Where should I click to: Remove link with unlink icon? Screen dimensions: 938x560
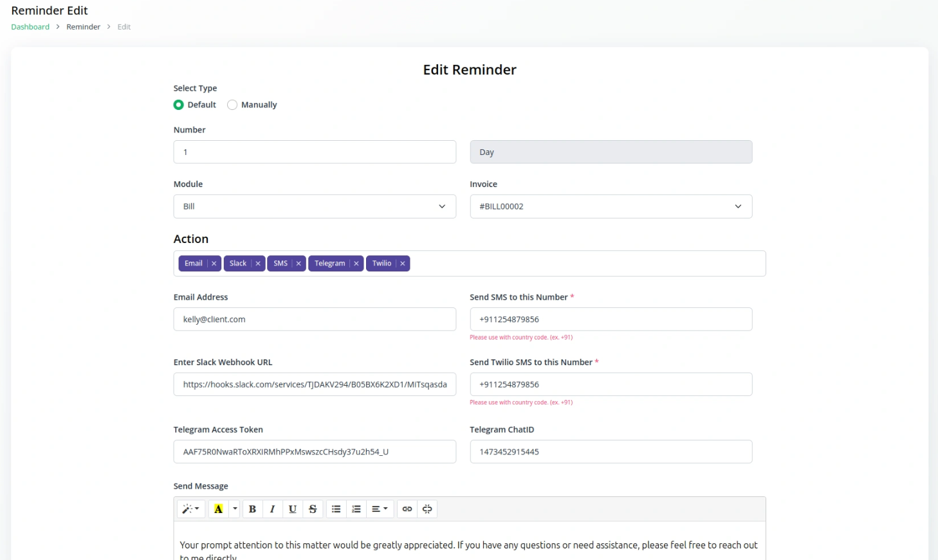point(427,509)
